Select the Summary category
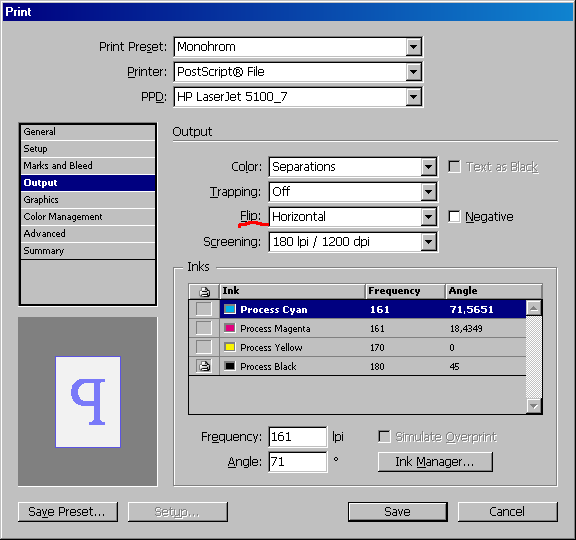 coord(88,251)
